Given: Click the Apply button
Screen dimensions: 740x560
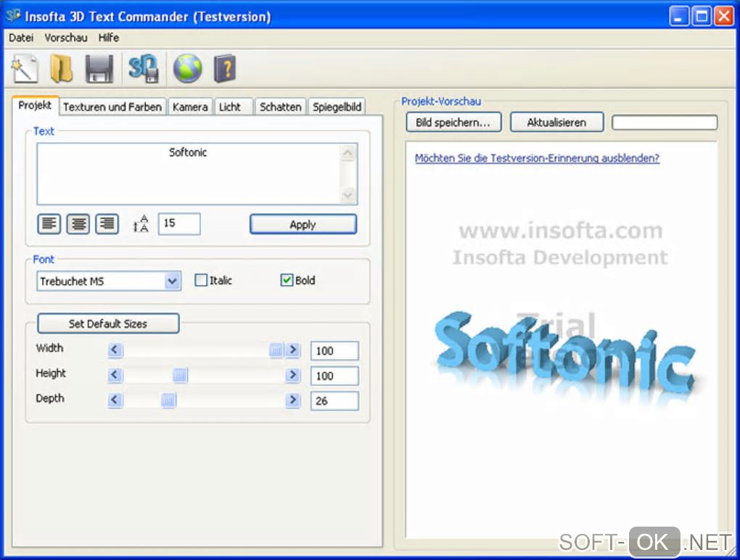Looking at the screenshot, I should (303, 225).
